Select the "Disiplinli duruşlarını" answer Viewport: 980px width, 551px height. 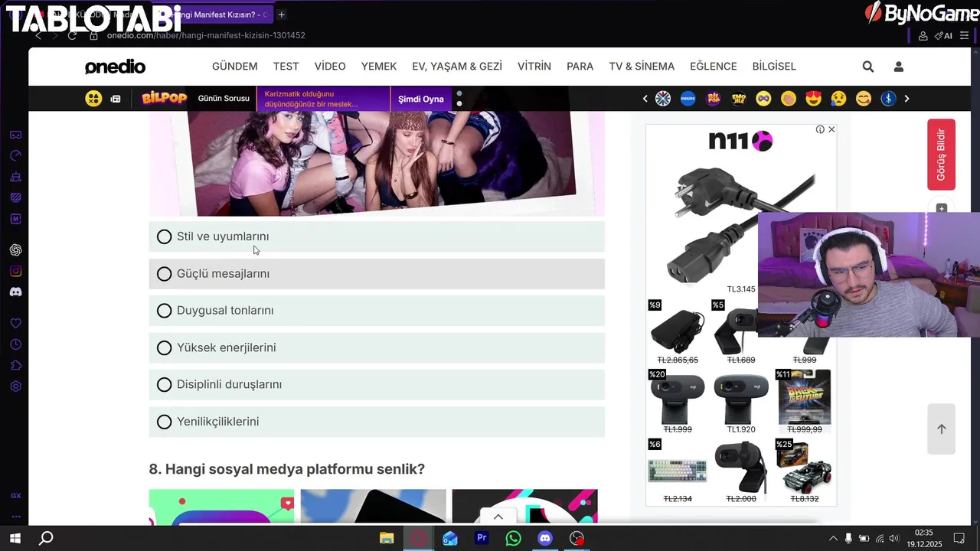click(377, 385)
